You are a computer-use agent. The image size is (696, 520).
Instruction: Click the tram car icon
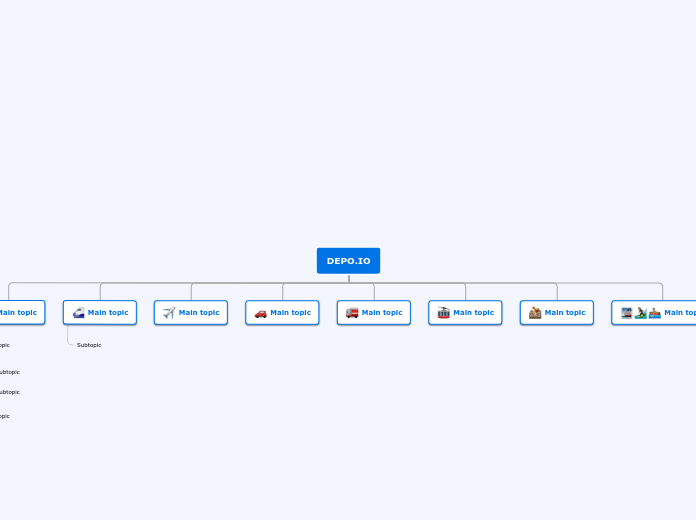443,313
